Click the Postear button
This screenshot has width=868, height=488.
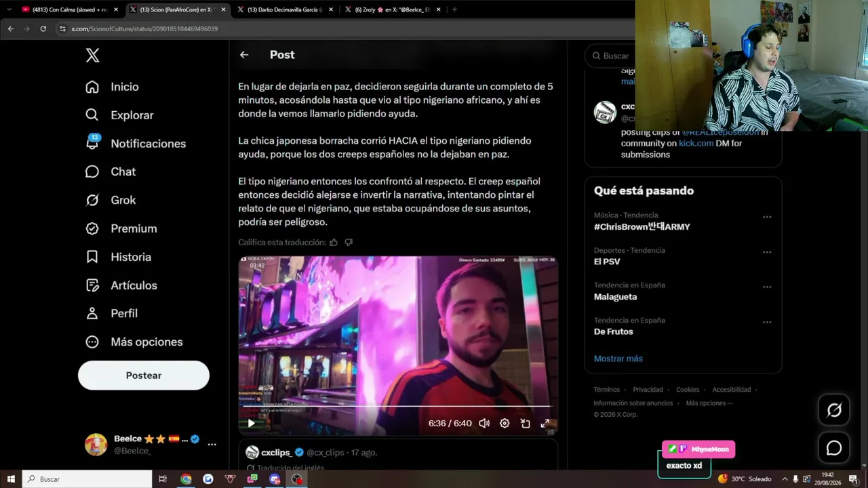point(144,375)
